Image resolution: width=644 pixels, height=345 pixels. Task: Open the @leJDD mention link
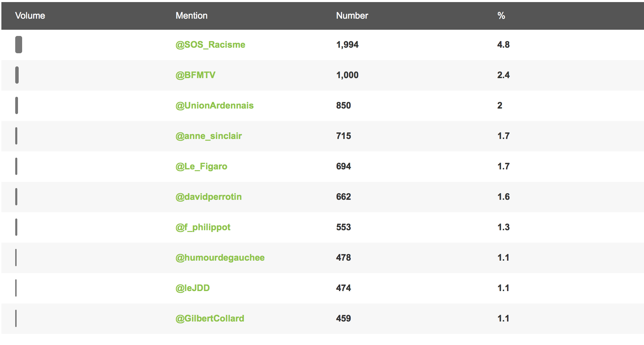pyautogui.click(x=193, y=288)
